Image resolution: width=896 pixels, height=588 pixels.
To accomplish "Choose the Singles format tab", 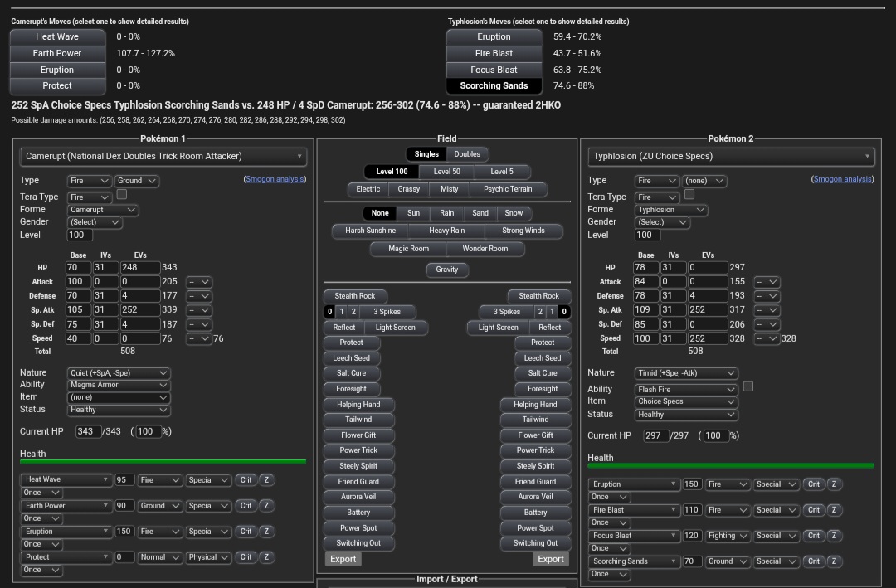I will 426,154.
